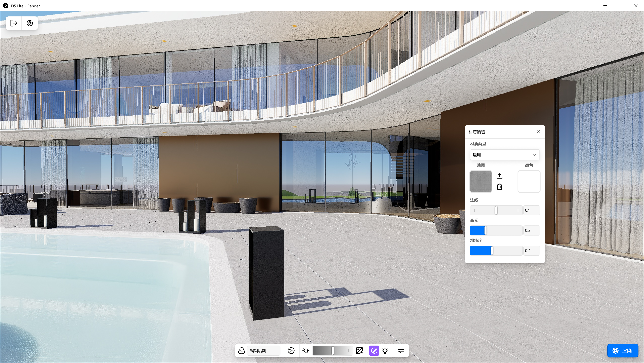Image resolution: width=644 pixels, height=363 pixels.
Task: Click the 材质类型 label
Action: click(x=478, y=144)
